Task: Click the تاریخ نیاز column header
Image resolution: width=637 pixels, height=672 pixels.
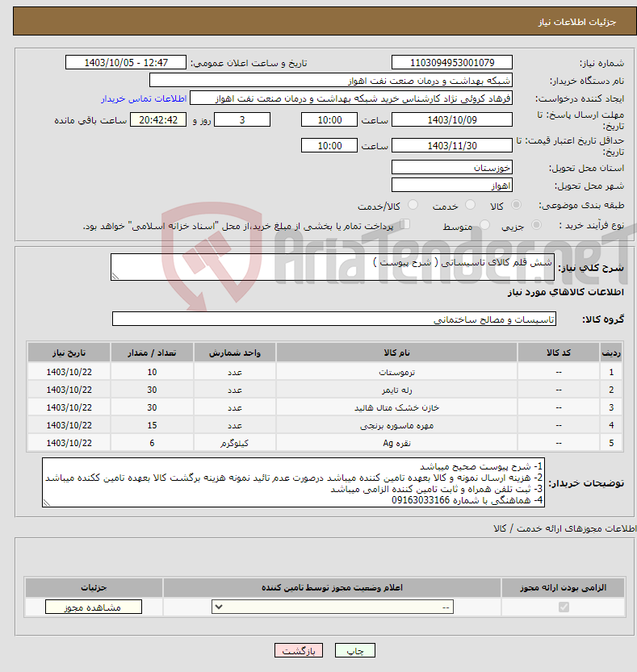Action: 69,353
